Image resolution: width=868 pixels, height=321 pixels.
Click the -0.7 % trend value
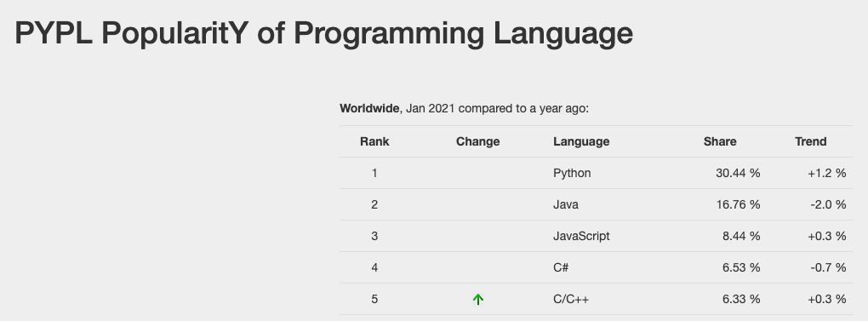tap(828, 268)
